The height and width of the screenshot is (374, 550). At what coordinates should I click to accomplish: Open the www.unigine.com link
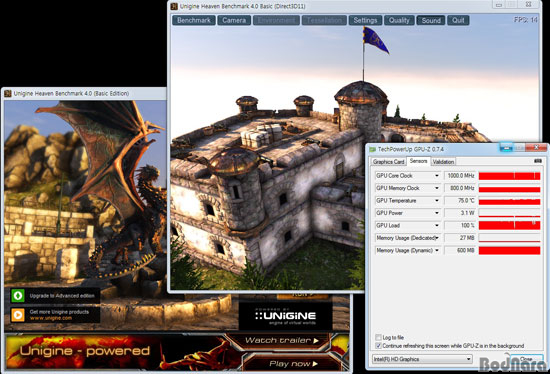click(x=51, y=318)
